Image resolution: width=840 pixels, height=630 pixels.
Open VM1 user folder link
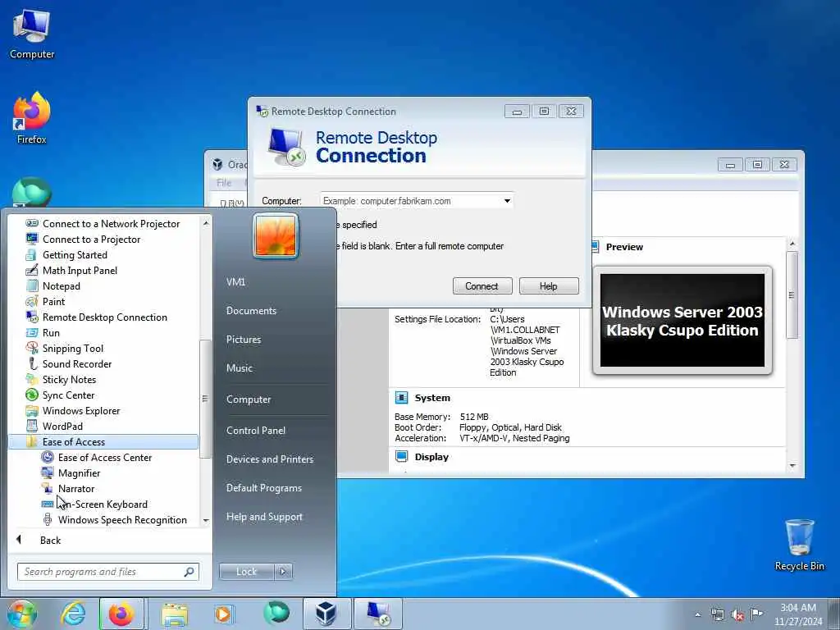pos(235,282)
